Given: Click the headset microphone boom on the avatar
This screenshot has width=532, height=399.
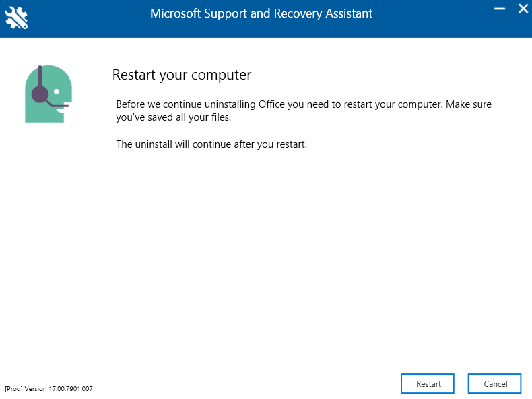Looking at the screenshot, I should click(x=57, y=104).
